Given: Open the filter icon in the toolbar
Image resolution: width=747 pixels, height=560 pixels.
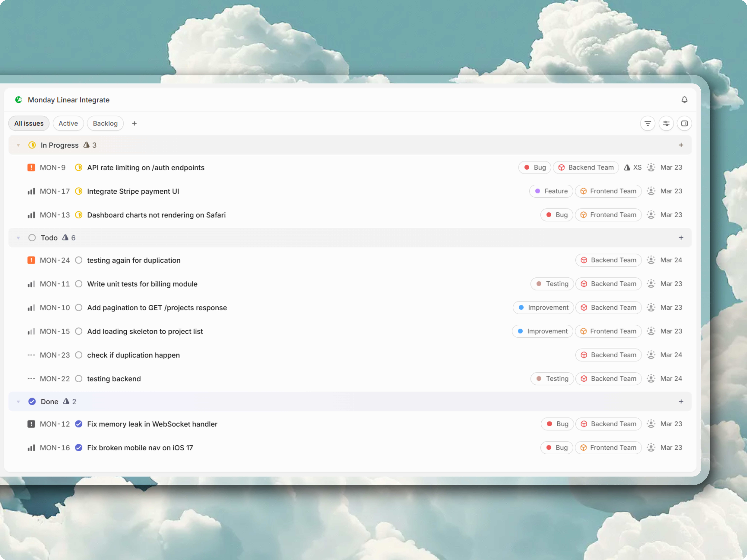Looking at the screenshot, I should pyautogui.click(x=647, y=124).
